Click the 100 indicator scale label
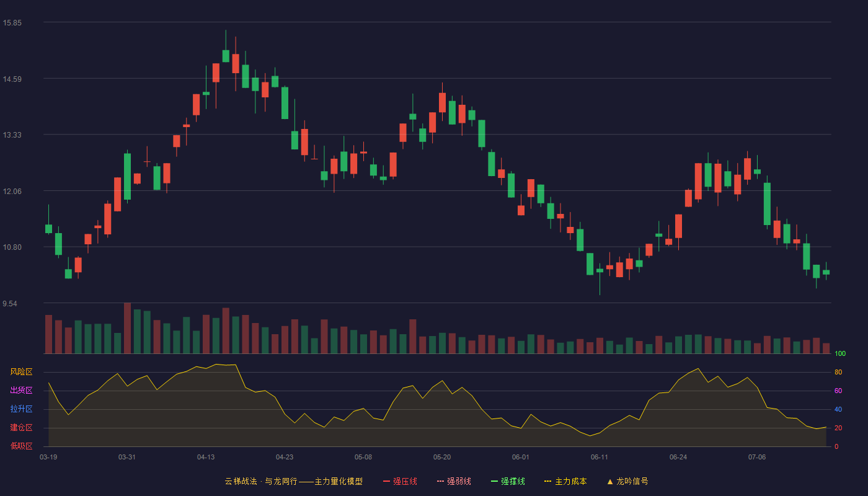 click(x=840, y=353)
